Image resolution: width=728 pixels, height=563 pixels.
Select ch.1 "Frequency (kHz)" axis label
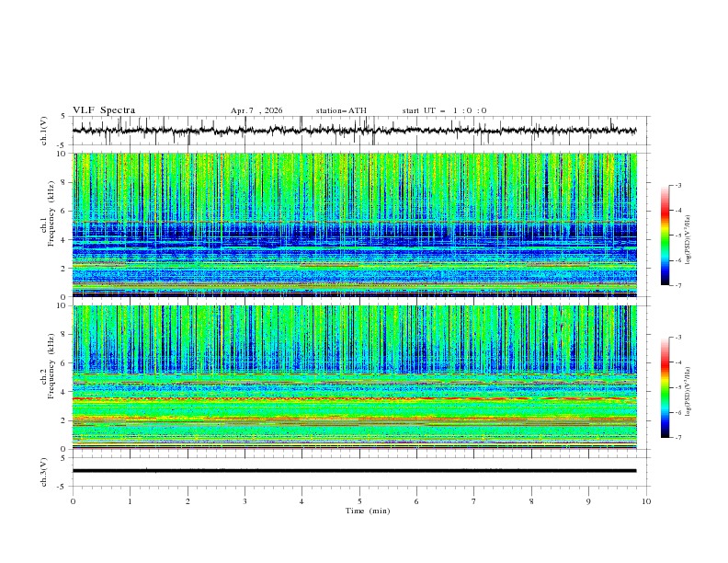[51, 213]
